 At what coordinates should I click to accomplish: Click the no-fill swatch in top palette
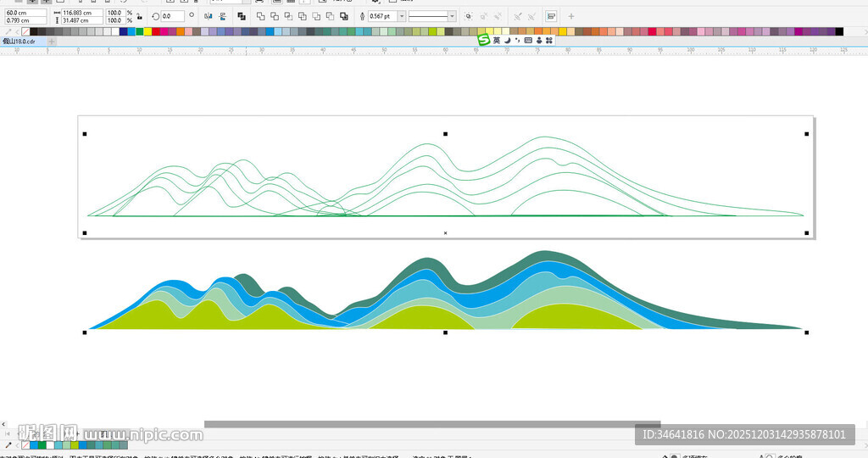[25, 31]
